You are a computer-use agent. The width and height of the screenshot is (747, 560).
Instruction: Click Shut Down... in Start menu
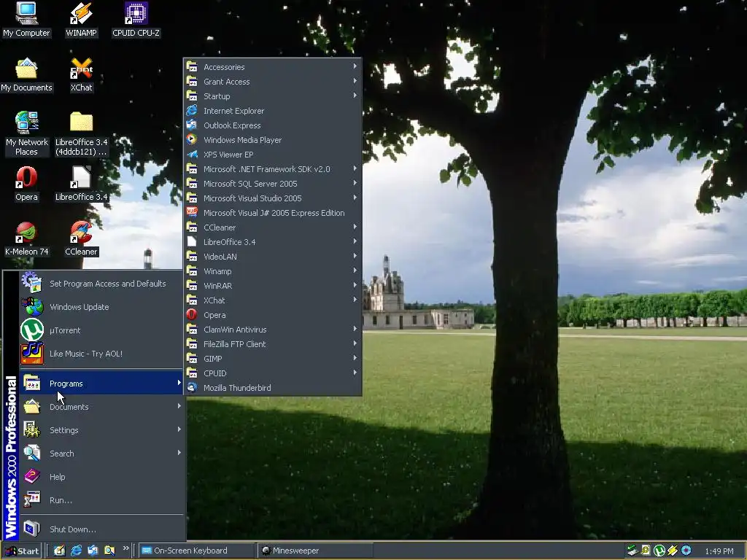pyautogui.click(x=101, y=529)
